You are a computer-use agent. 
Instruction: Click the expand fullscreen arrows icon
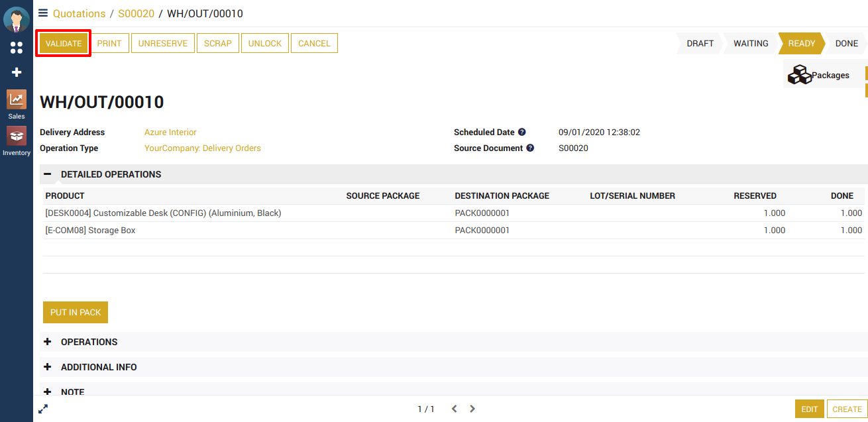[43, 409]
